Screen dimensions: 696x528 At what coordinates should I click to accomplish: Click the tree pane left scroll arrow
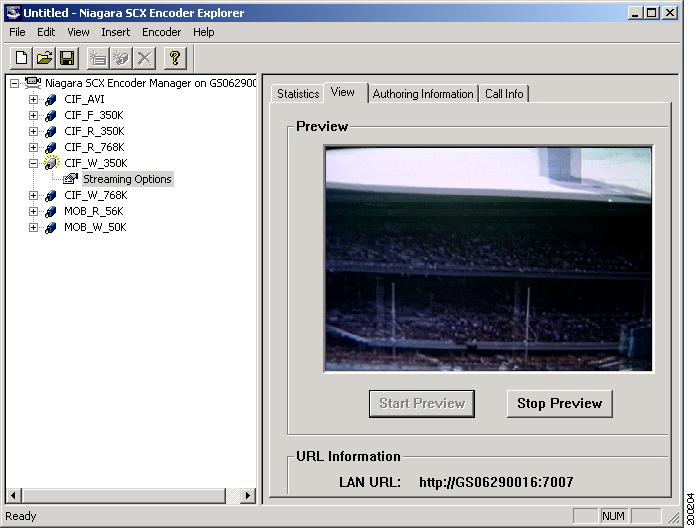click(13, 496)
